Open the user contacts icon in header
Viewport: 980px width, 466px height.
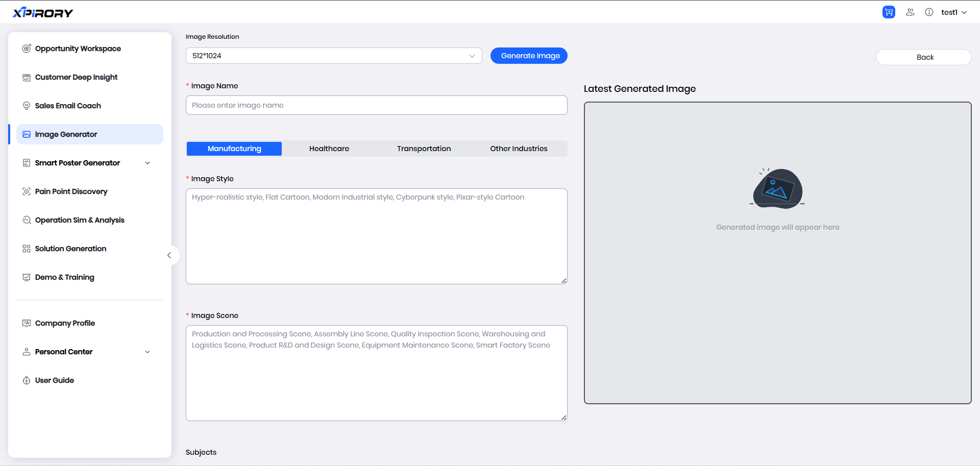pyautogui.click(x=910, y=12)
